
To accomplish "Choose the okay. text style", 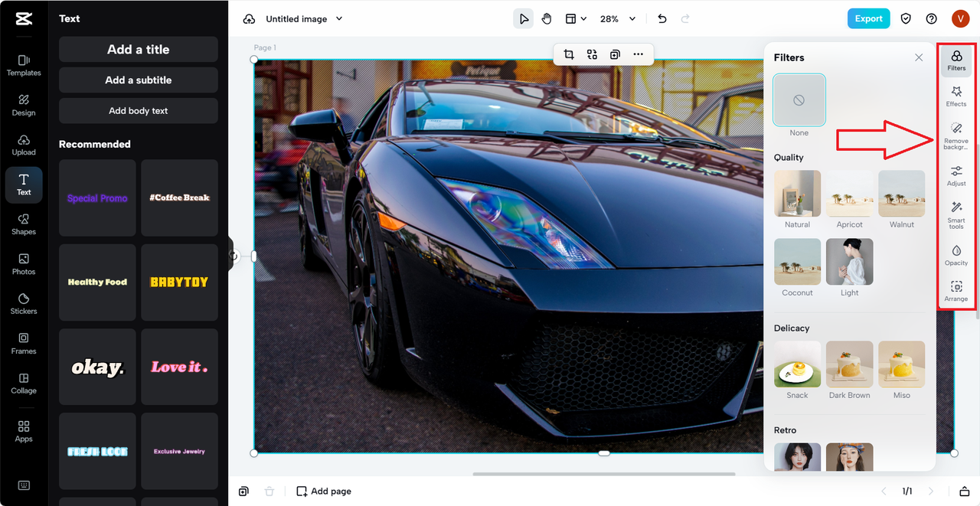I will [97, 367].
